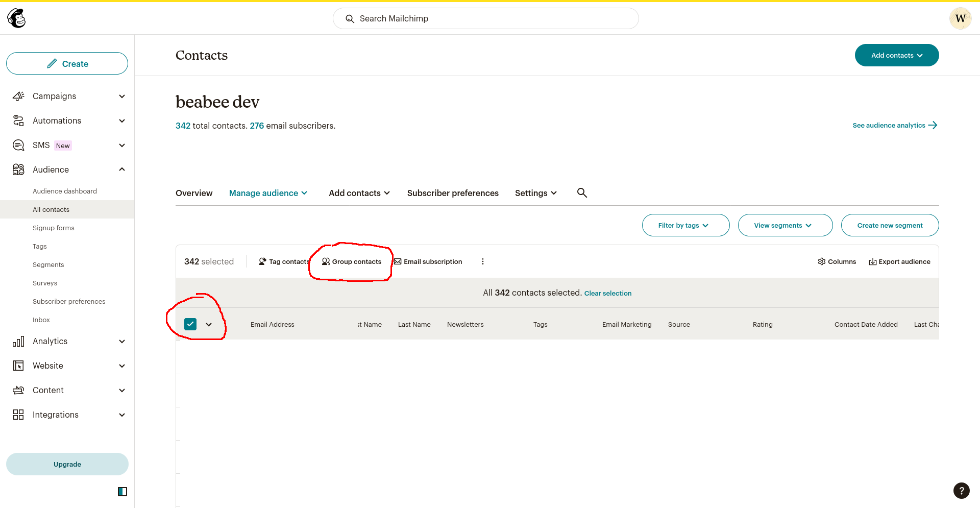Image resolution: width=980 pixels, height=508 pixels.
Task: Open the help question mark button
Action: click(961, 491)
